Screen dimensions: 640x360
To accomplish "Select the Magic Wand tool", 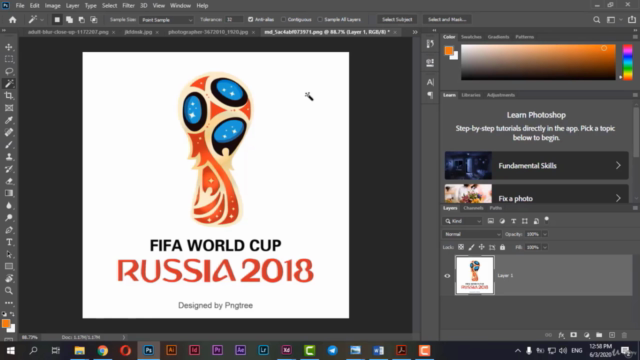I will pyautogui.click(x=9, y=84).
